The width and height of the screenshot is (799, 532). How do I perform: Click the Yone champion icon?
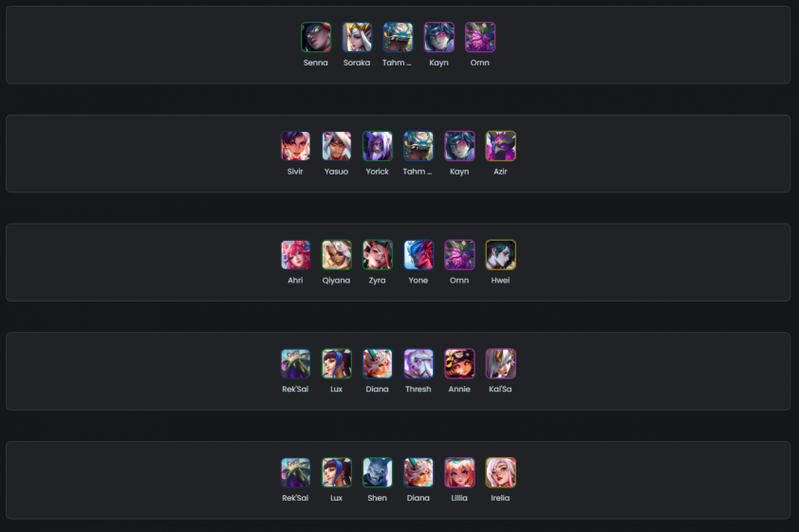(418, 254)
